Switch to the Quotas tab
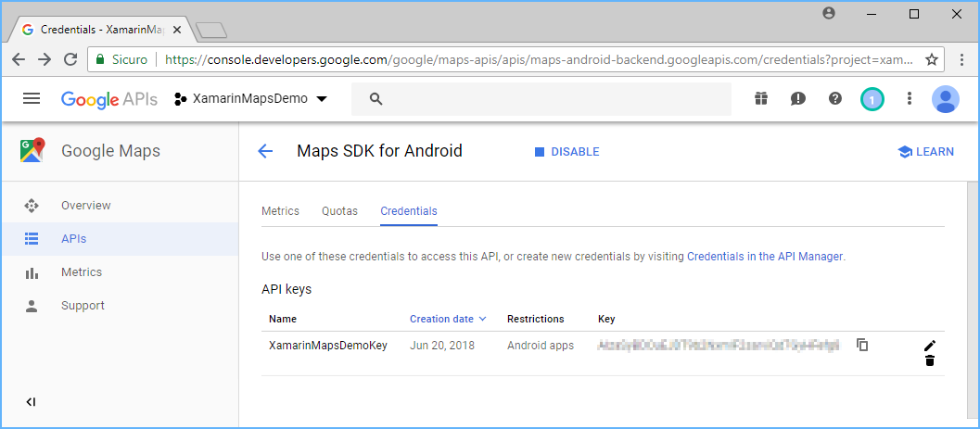The image size is (980, 429). click(x=339, y=211)
